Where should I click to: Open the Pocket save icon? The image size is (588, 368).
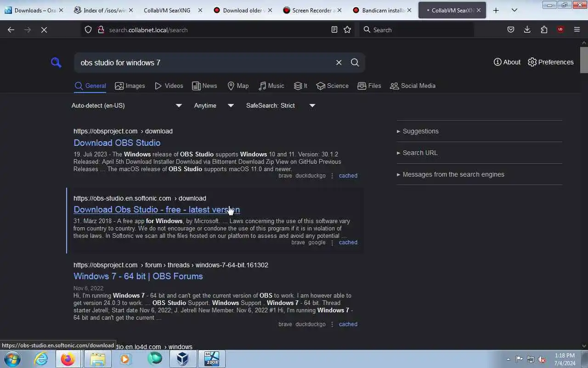point(511,29)
